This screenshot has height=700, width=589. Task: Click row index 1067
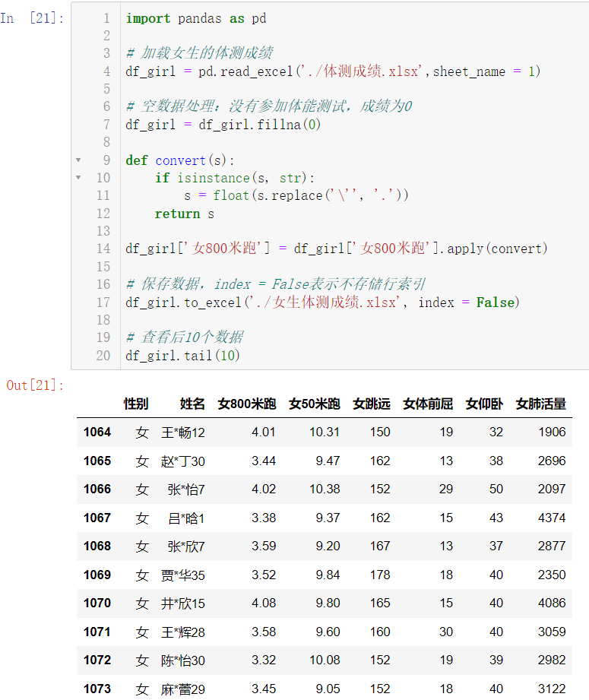tap(97, 518)
